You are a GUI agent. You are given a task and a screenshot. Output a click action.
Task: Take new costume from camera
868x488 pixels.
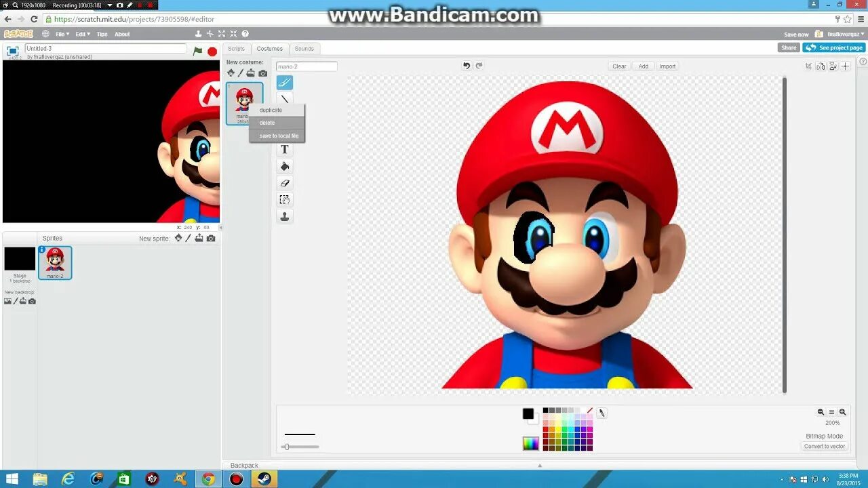(263, 73)
